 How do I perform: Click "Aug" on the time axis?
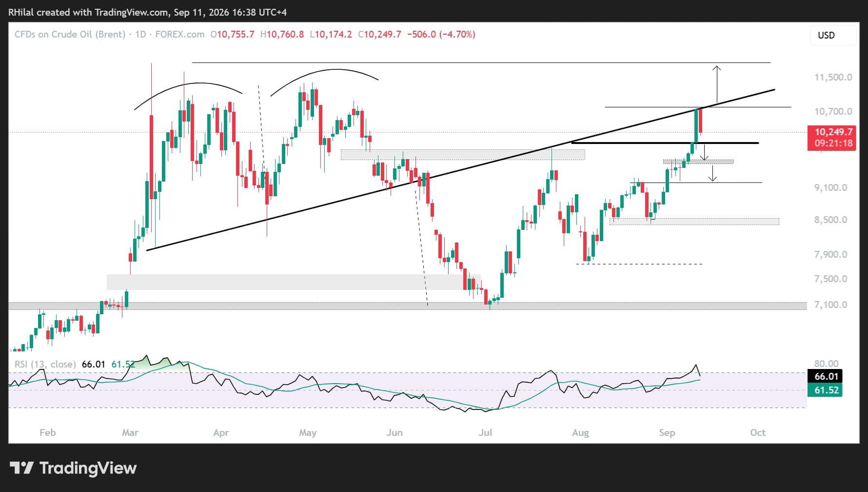(580, 432)
